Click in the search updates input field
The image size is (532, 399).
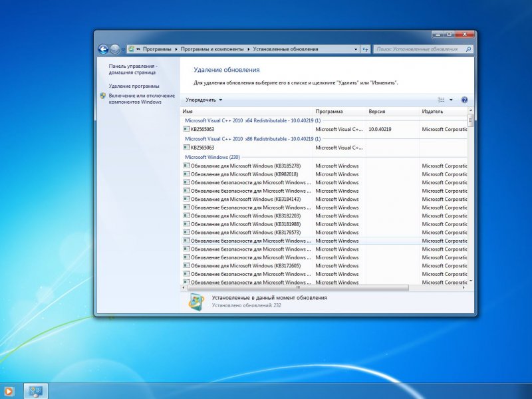[x=420, y=49]
